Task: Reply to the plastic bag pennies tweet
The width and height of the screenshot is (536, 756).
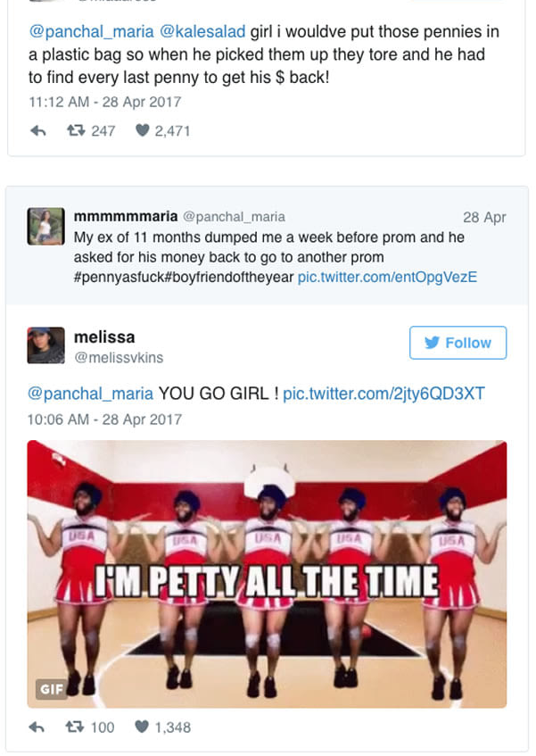Action: pyautogui.click(x=37, y=131)
